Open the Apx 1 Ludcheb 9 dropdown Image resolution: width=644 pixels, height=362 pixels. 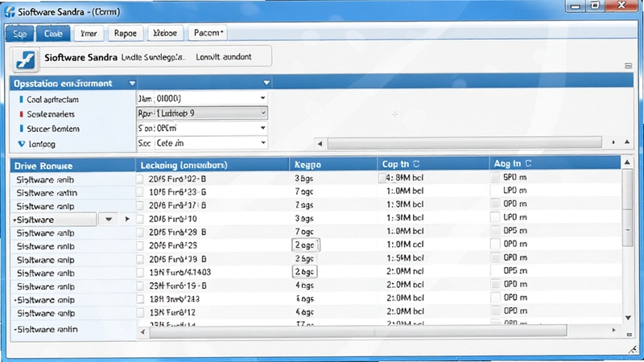point(263,113)
